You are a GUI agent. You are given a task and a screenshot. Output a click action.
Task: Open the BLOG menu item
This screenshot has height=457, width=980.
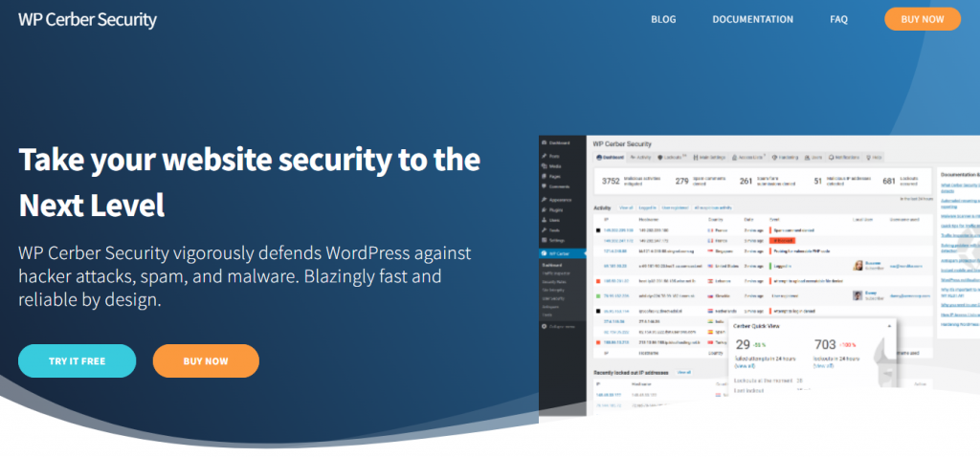point(663,19)
